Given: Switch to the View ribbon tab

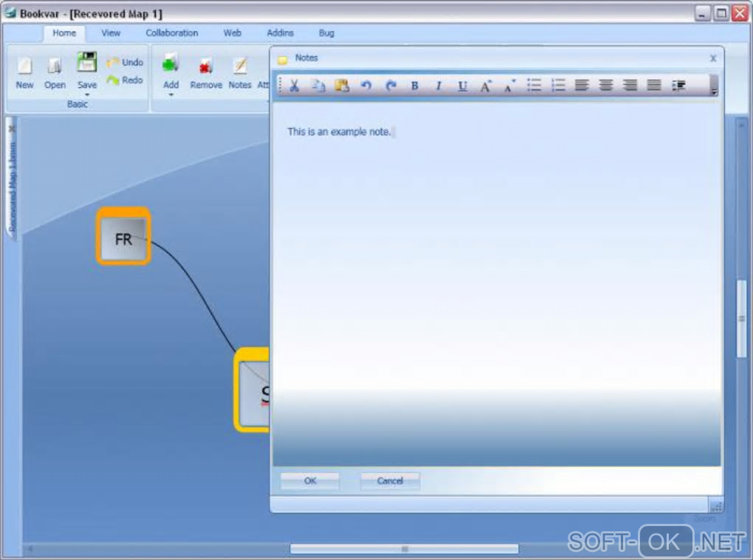Looking at the screenshot, I should tap(111, 33).
